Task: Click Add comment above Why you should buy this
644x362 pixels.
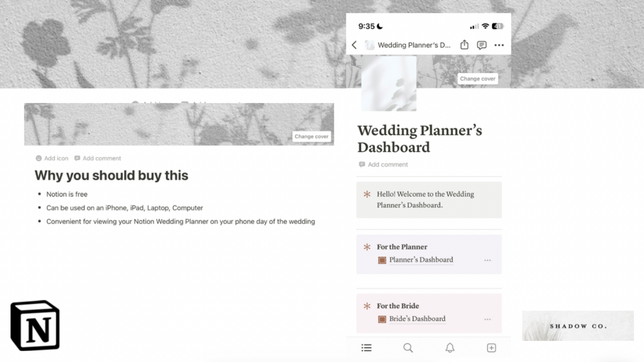Action: pyautogui.click(x=98, y=158)
